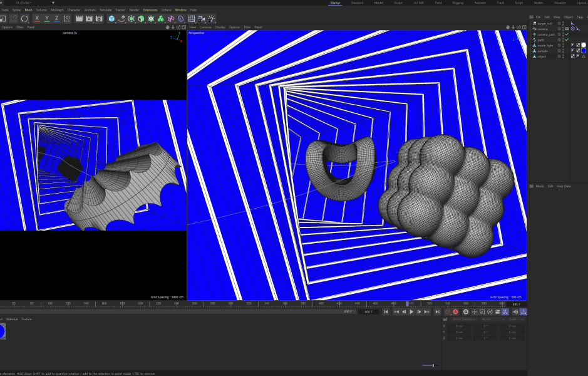Toggle the coordinate system icon in toolbar

67,18
